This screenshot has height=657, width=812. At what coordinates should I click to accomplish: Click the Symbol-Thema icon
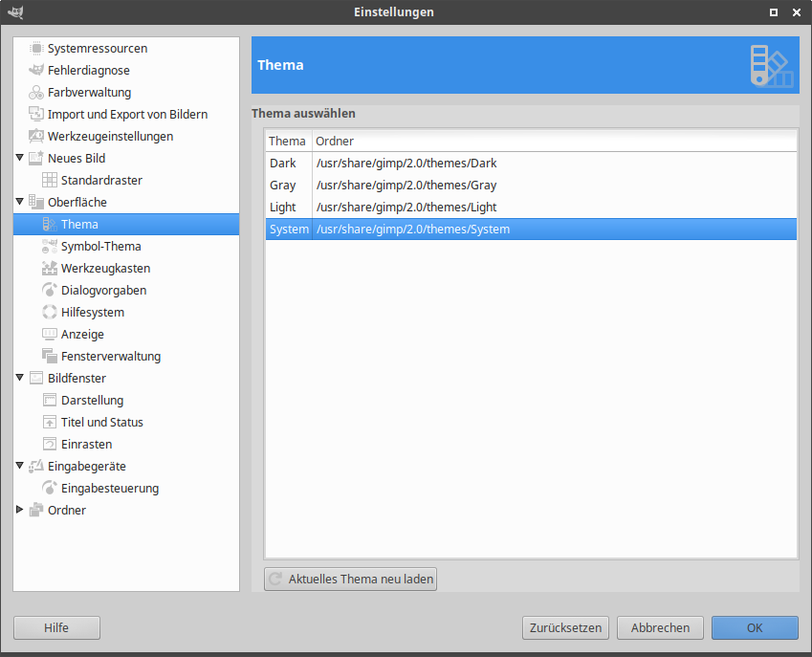(x=50, y=246)
